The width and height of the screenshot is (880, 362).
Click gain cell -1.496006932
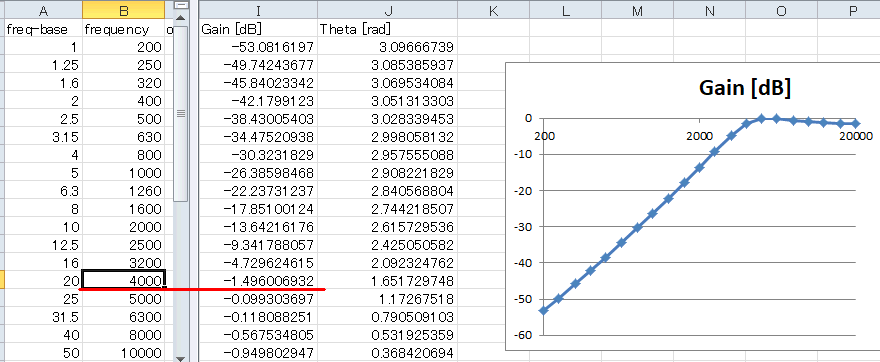(x=258, y=281)
